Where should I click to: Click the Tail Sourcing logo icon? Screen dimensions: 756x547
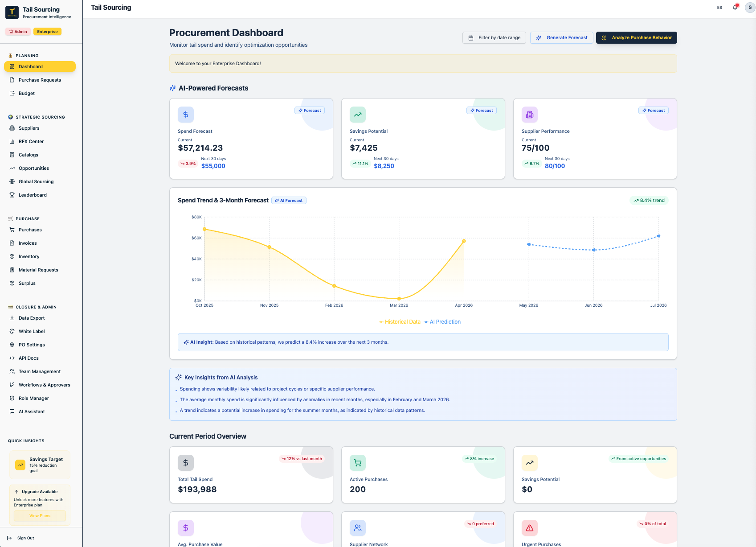(x=12, y=12)
